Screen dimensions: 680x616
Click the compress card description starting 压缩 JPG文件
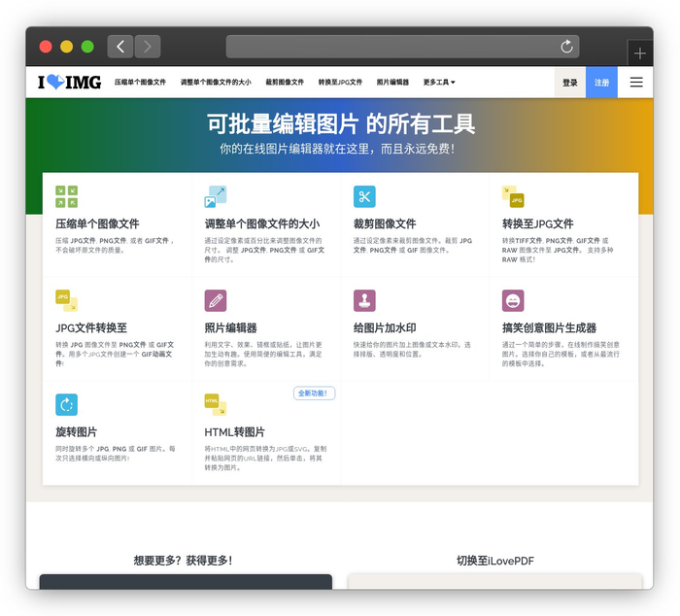[115, 245]
